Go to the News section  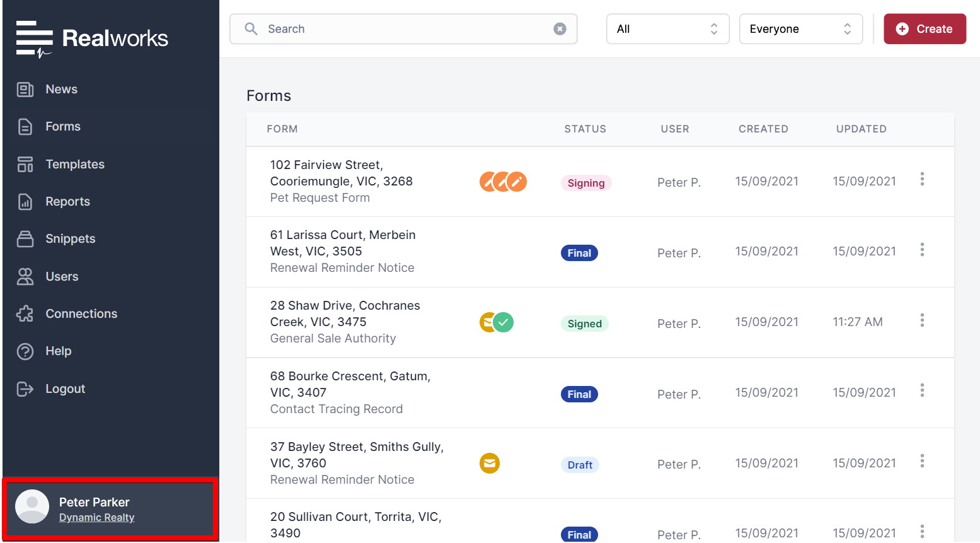tap(62, 90)
